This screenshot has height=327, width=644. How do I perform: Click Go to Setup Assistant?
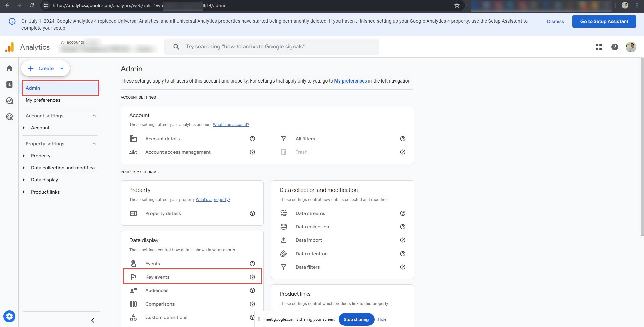pos(604,21)
